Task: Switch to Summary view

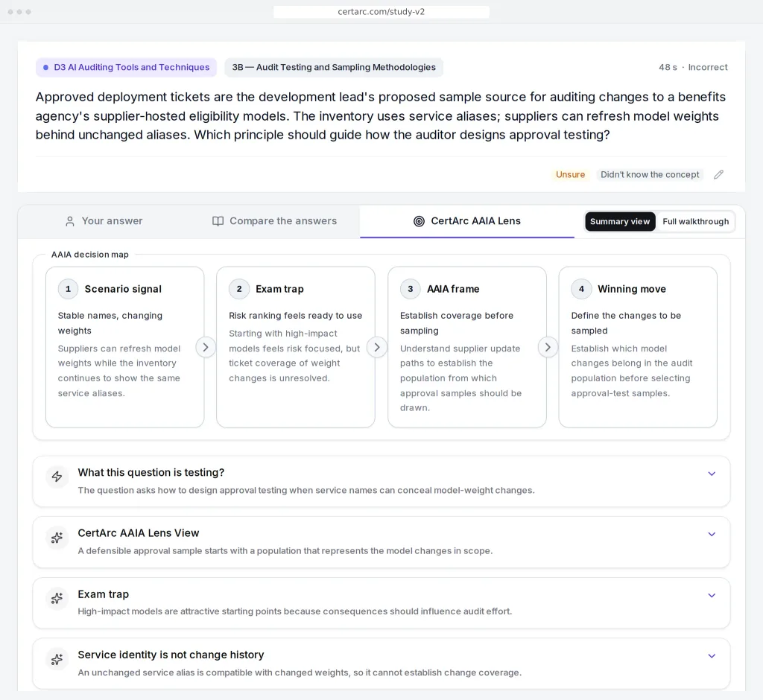Action: click(620, 221)
